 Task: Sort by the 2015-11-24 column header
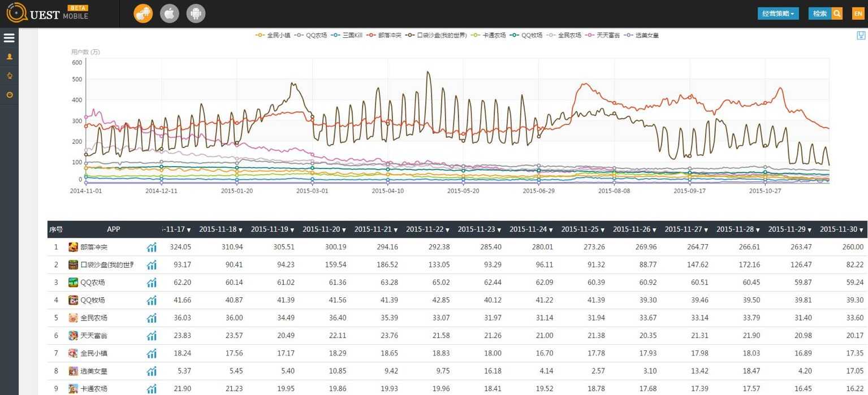(531, 229)
